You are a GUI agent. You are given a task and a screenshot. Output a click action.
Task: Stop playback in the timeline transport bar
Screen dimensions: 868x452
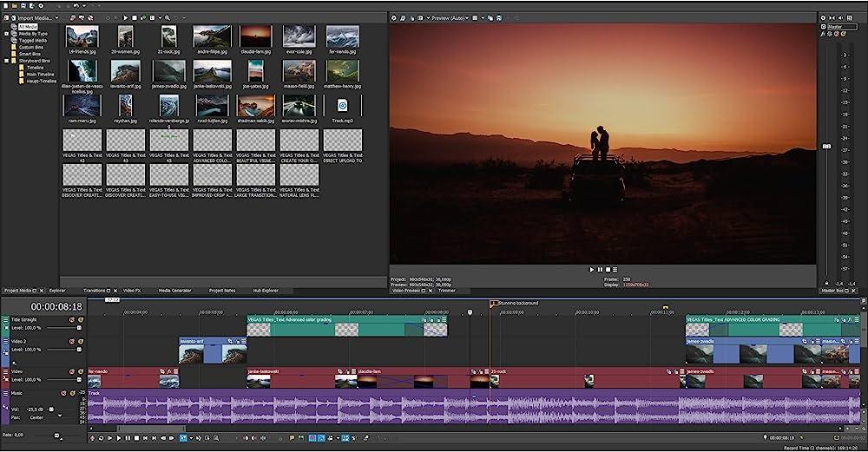pyautogui.click(x=135, y=438)
